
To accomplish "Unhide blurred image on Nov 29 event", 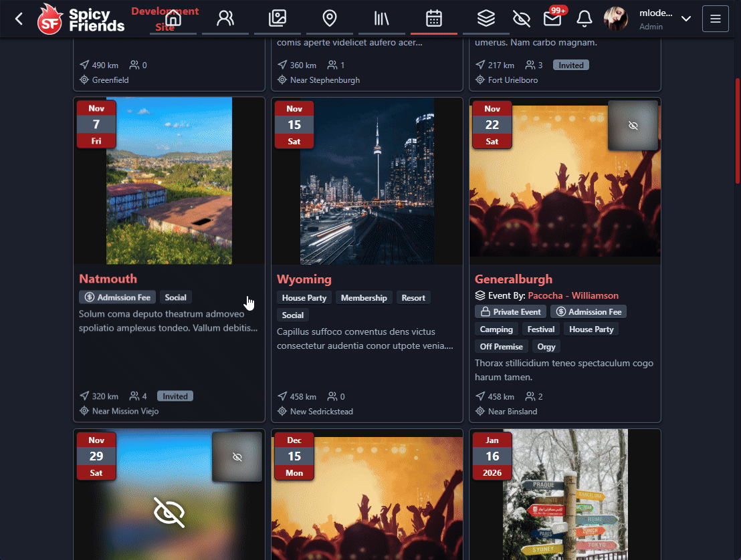I will pos(236,457).
